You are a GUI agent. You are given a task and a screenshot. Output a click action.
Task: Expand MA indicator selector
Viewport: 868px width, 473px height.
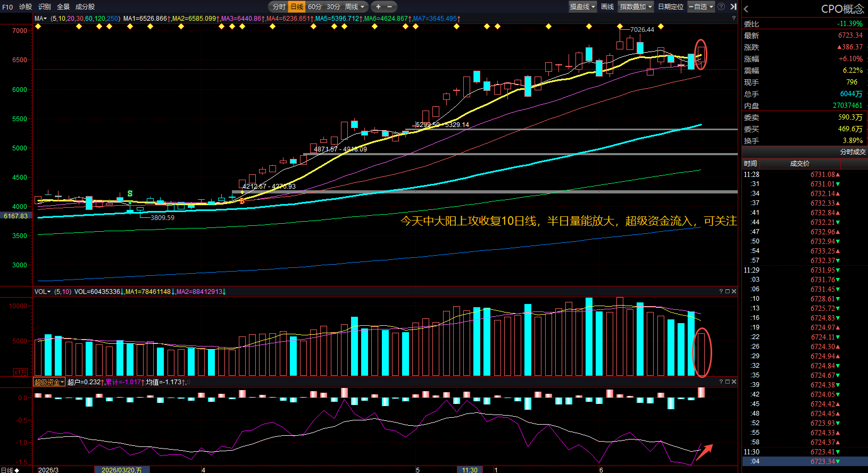41,19
